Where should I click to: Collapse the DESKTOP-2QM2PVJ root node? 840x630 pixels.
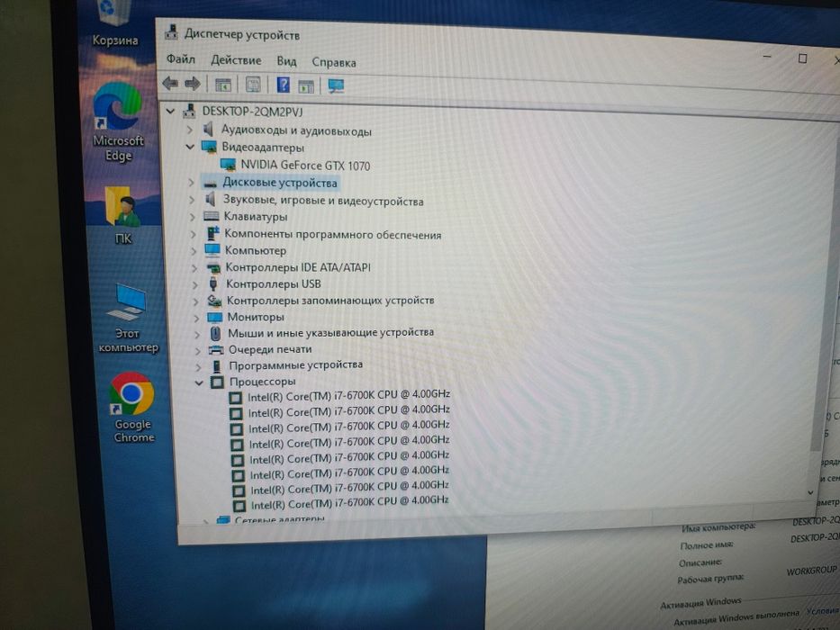coord(170,111)
